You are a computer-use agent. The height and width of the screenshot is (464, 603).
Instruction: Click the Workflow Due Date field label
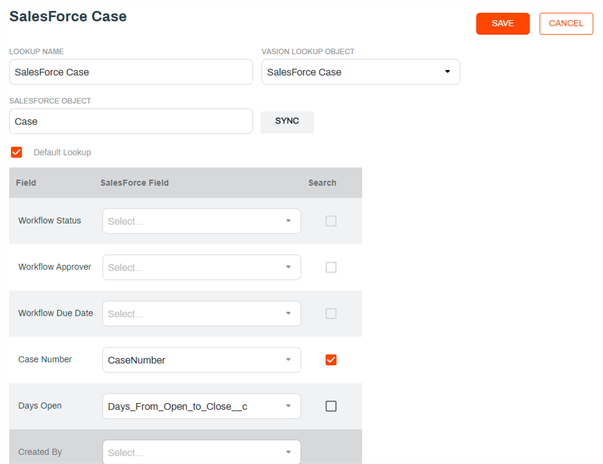click(56, 313)
